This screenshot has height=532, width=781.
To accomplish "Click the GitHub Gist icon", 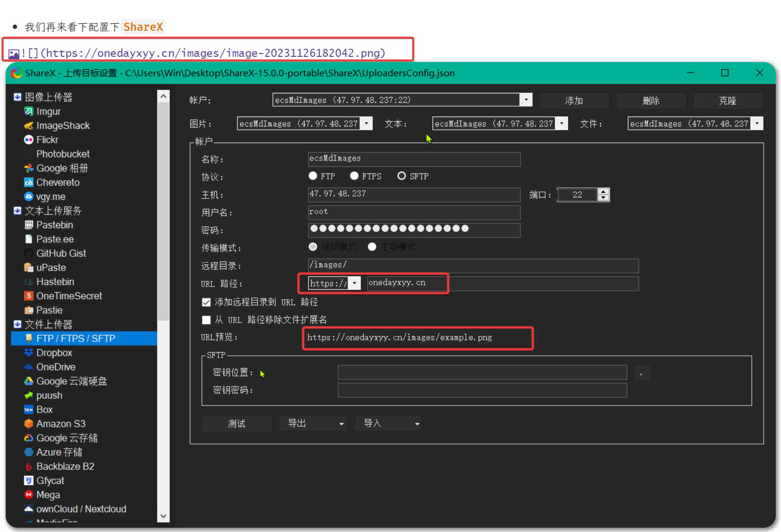I will [29, 253].
